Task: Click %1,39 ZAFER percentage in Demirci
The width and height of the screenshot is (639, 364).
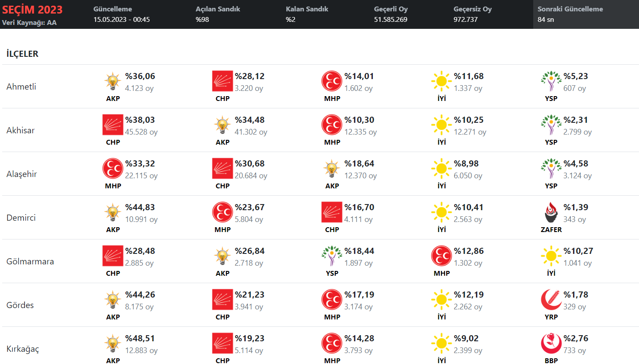Action: coord(576,207)
